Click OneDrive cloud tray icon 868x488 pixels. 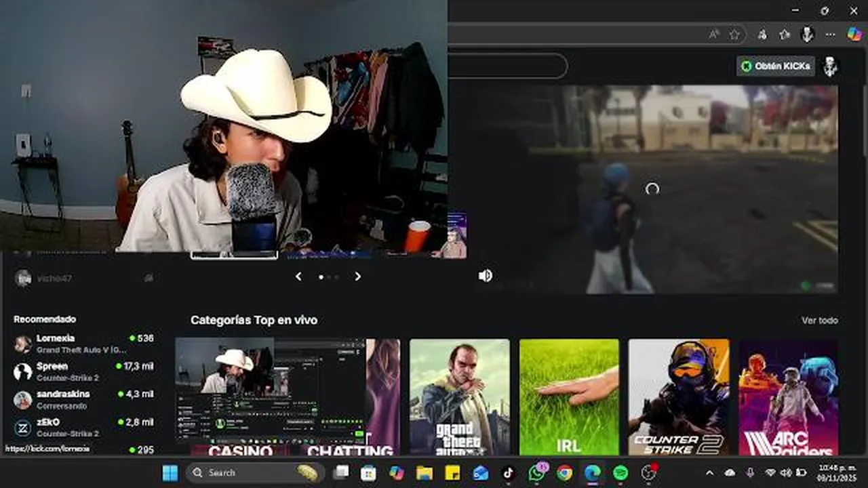pyautogui.click(x=730, y=472)
